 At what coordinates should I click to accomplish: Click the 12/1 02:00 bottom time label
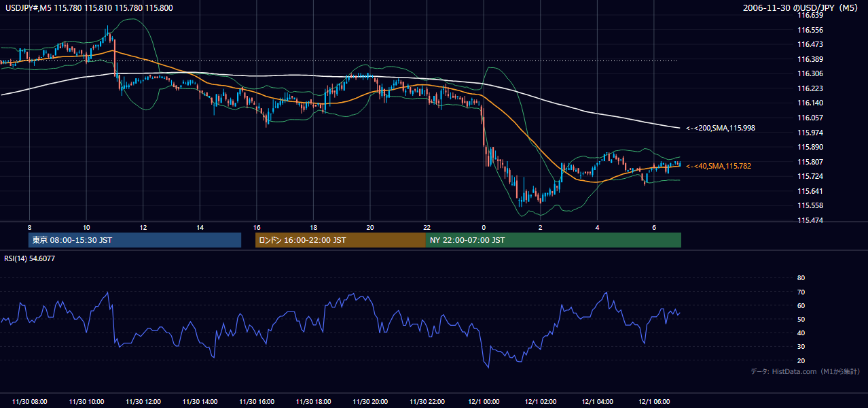pos(541,401)
